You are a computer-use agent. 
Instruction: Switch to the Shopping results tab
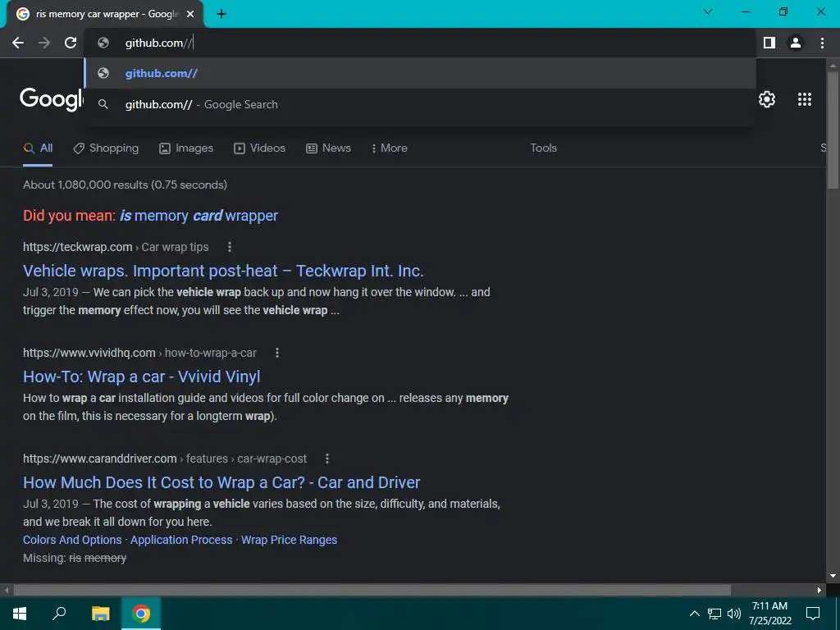106,148
